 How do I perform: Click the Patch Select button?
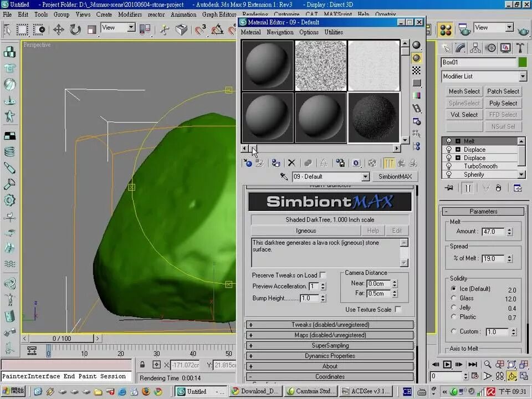503,91
